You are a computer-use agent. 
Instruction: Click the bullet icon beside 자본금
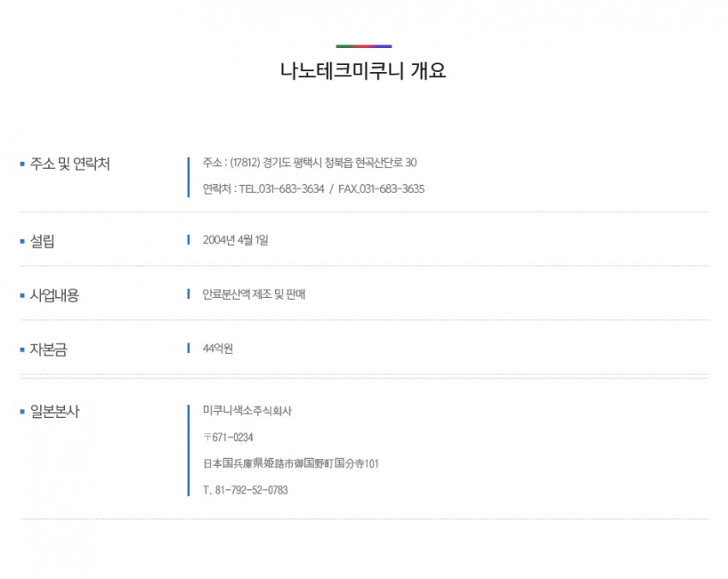click(22, 349)
